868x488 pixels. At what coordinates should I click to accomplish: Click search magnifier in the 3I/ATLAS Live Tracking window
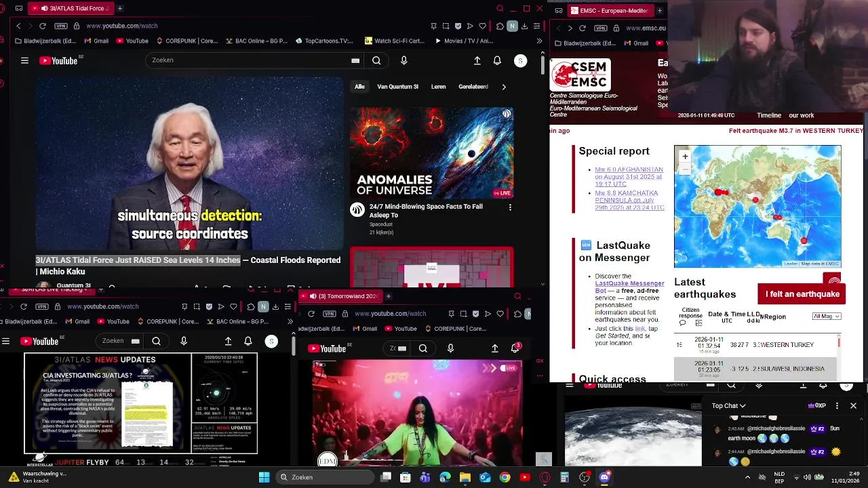(x=156, y=341)
